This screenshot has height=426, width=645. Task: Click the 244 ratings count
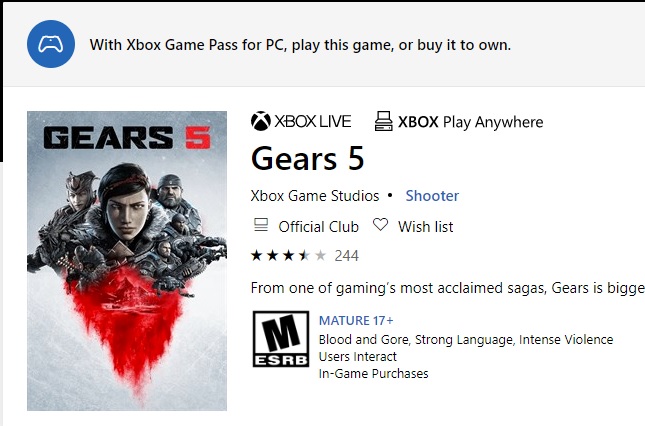(x=347, y=256)
